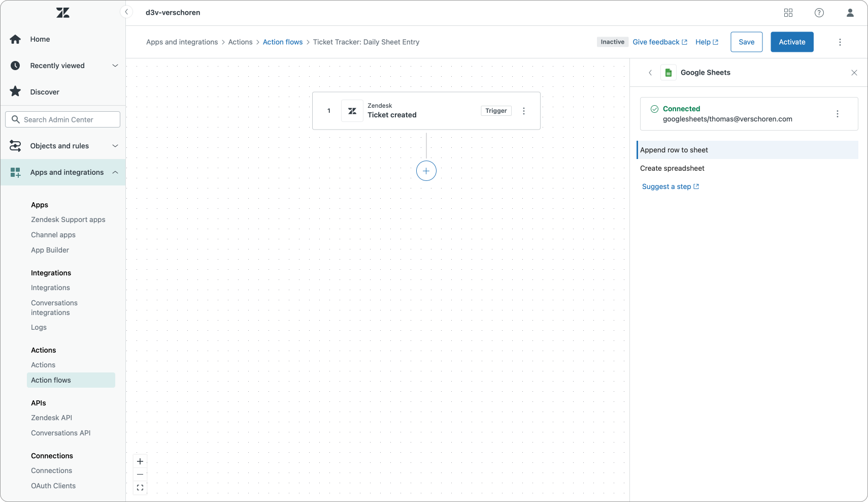Open Connected account options menu

tap(838, 114)
